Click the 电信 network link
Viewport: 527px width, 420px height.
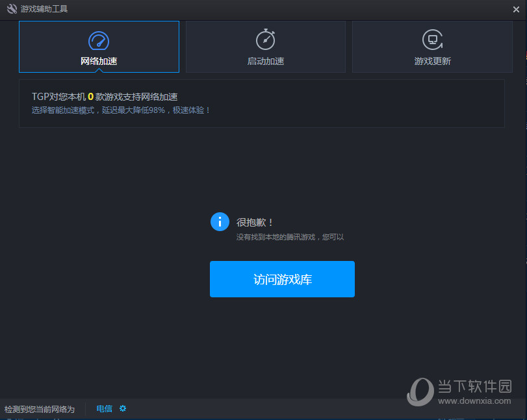[x=104, y=409]
